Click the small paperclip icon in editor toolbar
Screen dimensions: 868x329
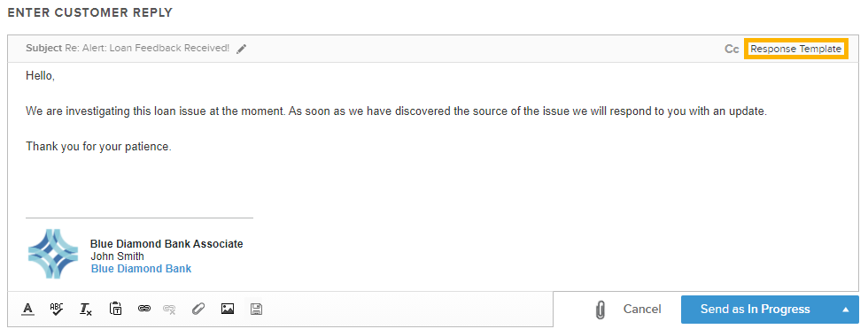click(198, 309)
